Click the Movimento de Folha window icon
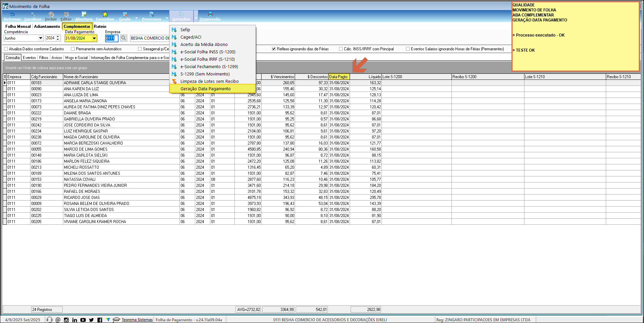Screen dimensions: 644x323 5,6
